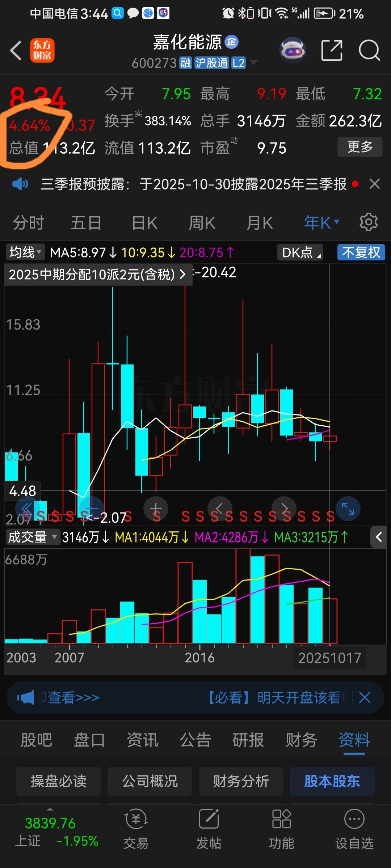Switch to 五日 chart tab
The height and width of the screenshot is (868, 391).
[x=86, y=222]
